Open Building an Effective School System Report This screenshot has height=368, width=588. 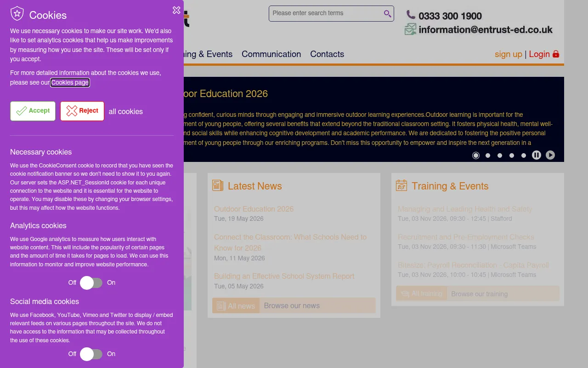(284, 276)
